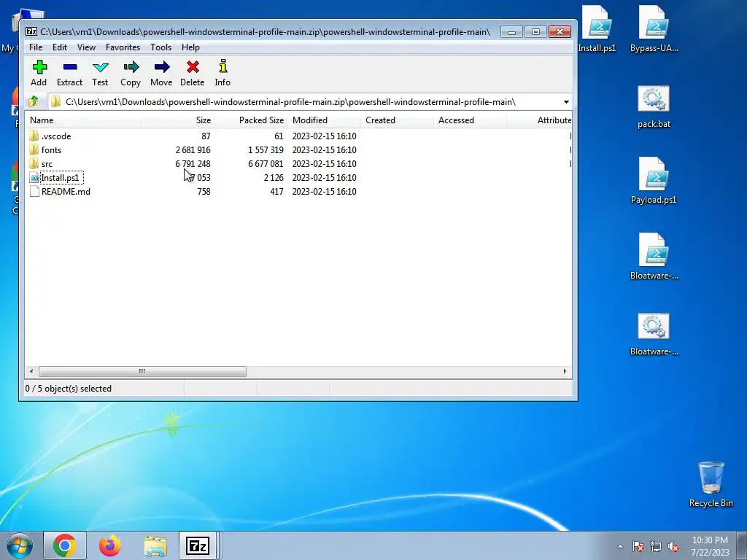Viewport: 747px width, 560px height.
Task: Open the Edit menu
Action: pyautogui.click(x=60, y=47)
